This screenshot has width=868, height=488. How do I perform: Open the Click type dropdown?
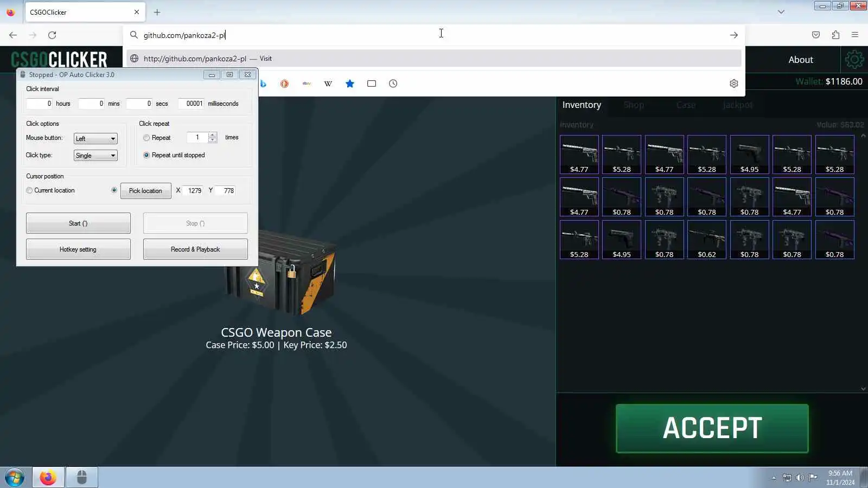(x=95, y=156)
